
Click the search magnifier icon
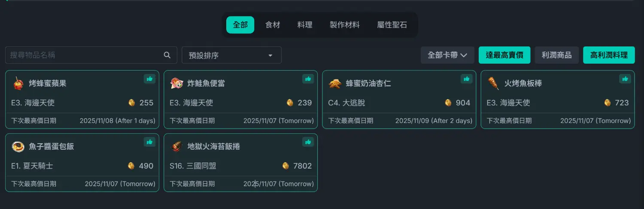[x=167, y=55]
